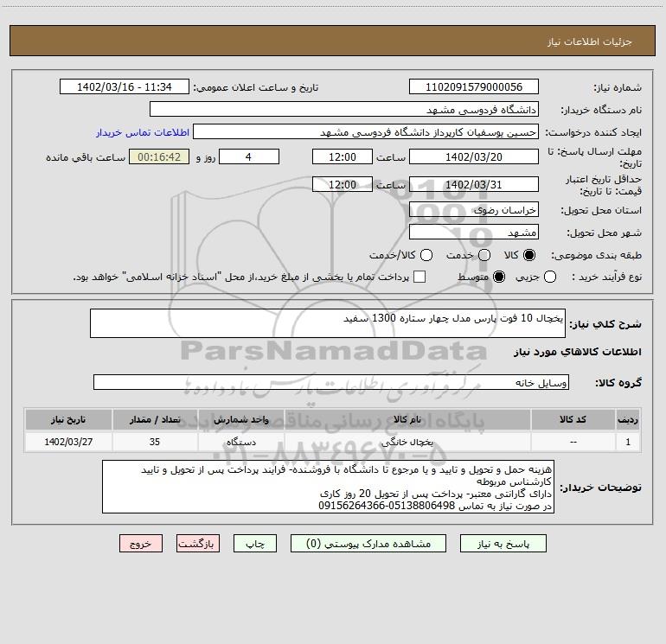Screen dimensions: 666x644
Task: Click the buyer name field دانشگاه فردوسی مشهد
Action: (344, 110)
